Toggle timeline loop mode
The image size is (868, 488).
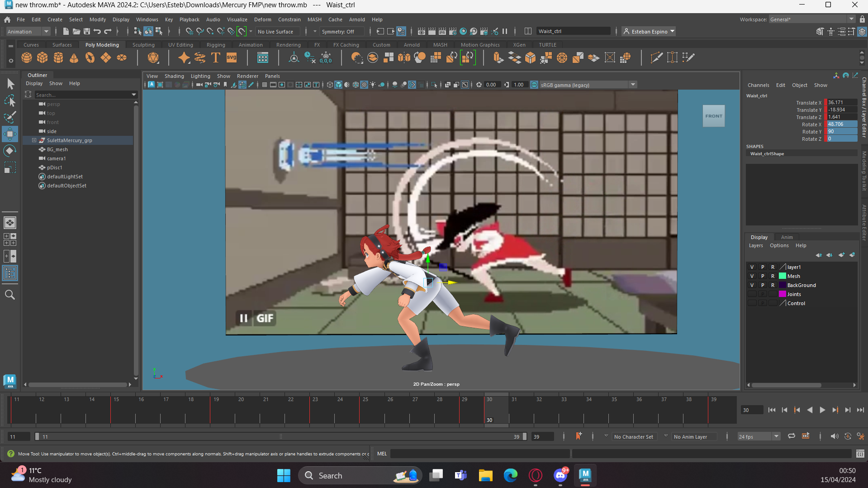click(792, 436)
